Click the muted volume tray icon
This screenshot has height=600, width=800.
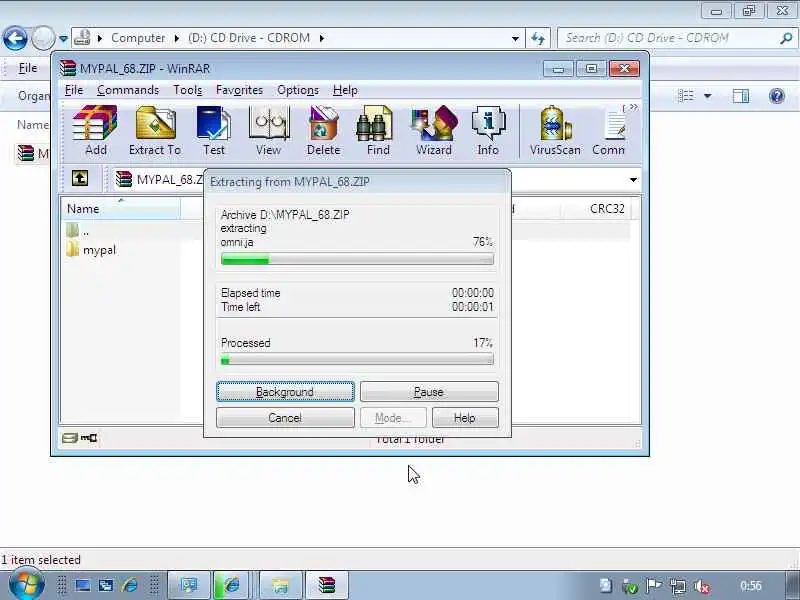click(702, 586)
